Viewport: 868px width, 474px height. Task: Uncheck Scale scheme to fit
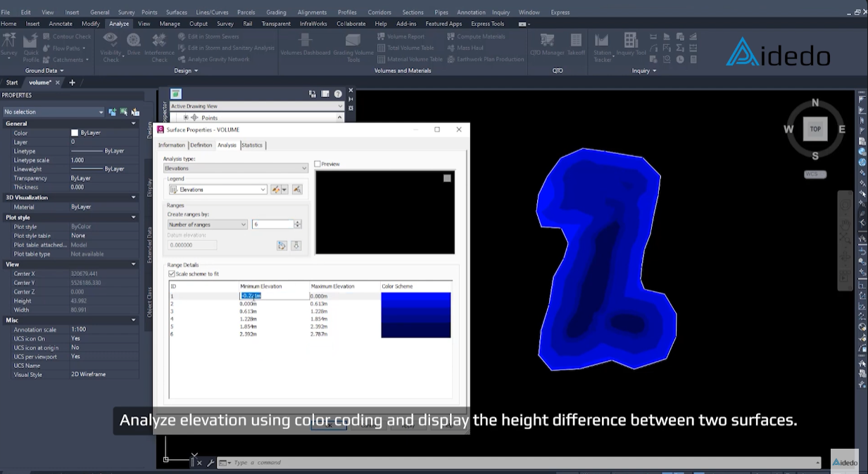point(171,274)
